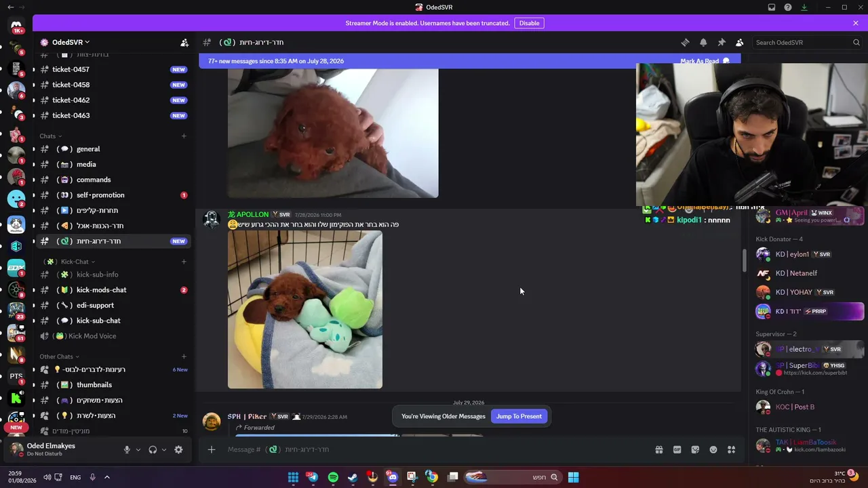Open SuperBibi kick.com link in member list
The height and width of the screenshot is (488, 868).
(815, 373)
